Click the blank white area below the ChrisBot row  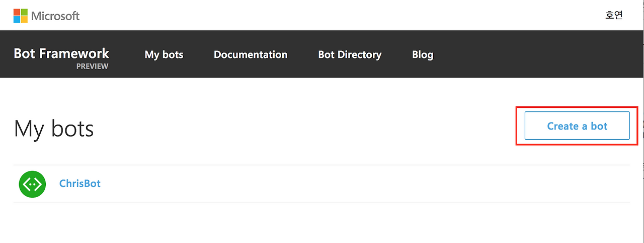click(322, 223)
